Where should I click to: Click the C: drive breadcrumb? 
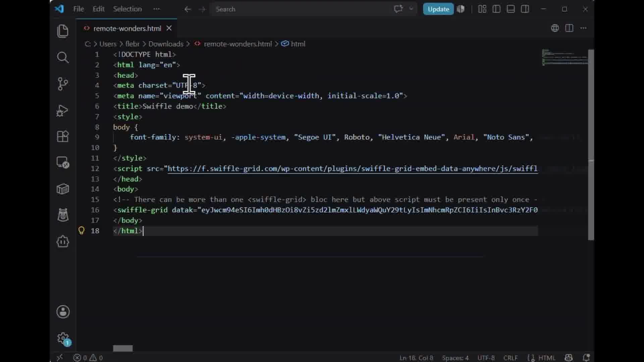(88, 44)
